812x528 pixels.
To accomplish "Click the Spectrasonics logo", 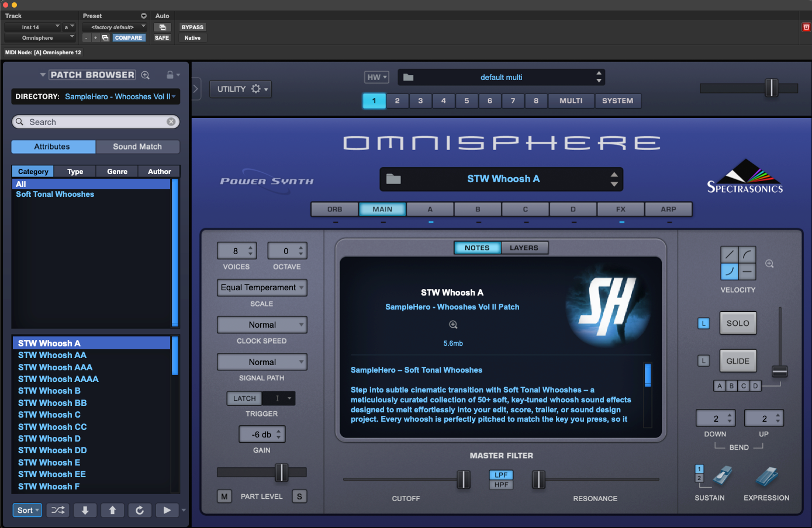I will coord(745,176).
